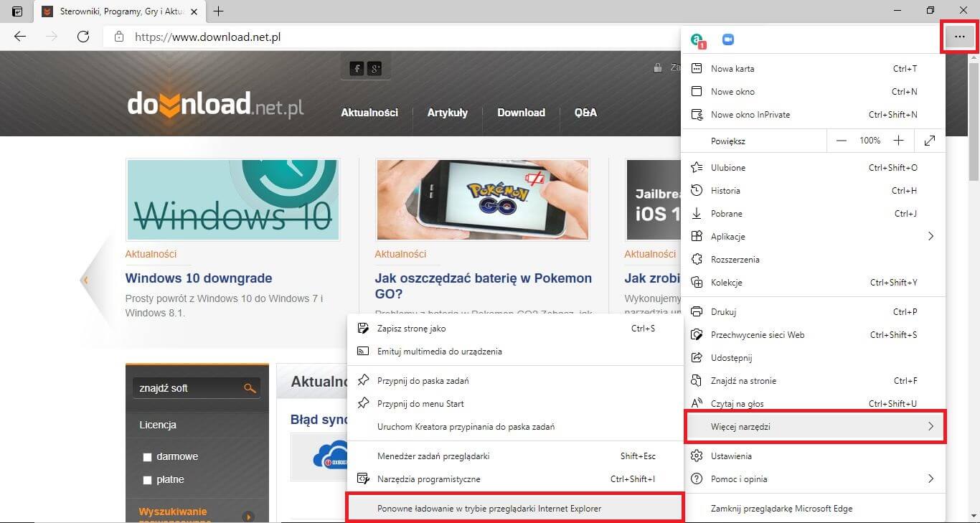This screenshot has height=523, width=980.
Task: Enter full screen via the expand arrows icon
Action: [930, 141]
